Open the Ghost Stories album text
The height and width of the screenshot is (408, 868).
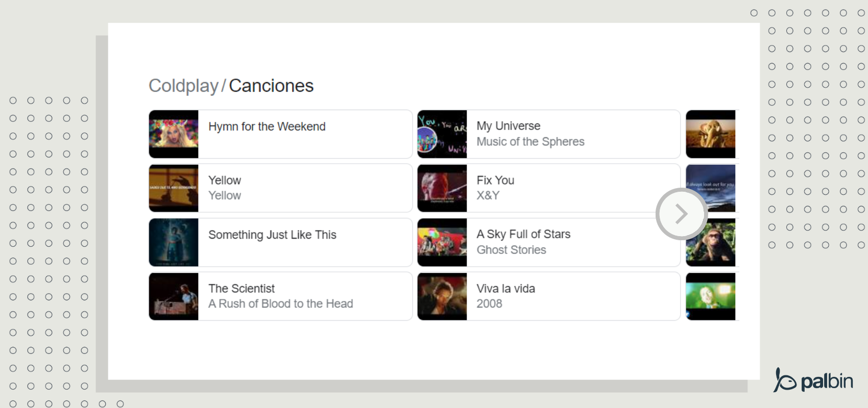(x=511, y=250)
